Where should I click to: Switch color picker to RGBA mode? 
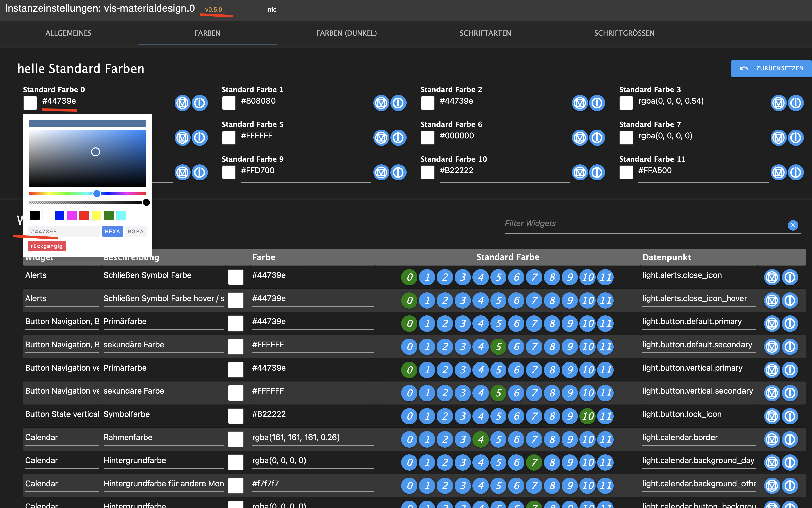tap(136, 232)
